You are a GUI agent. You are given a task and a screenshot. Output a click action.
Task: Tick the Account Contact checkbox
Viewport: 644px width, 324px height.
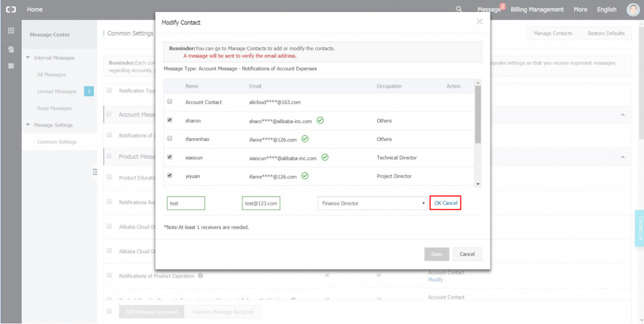[169, 102]
